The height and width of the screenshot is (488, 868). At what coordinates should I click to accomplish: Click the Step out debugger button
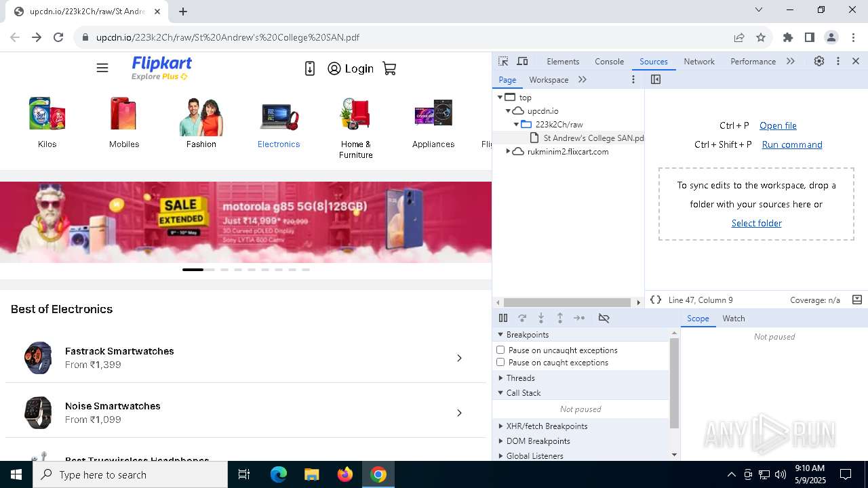[560, 318]
